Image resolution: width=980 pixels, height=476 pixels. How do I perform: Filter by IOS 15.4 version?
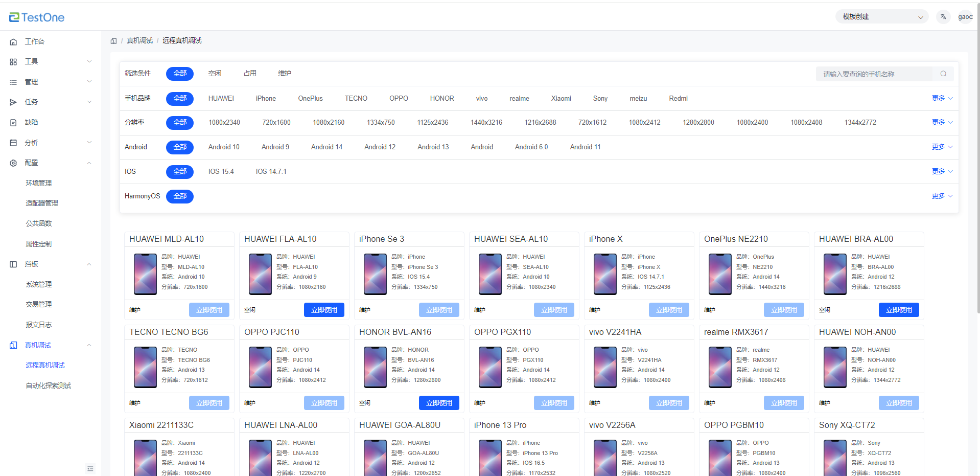[221, 172]
